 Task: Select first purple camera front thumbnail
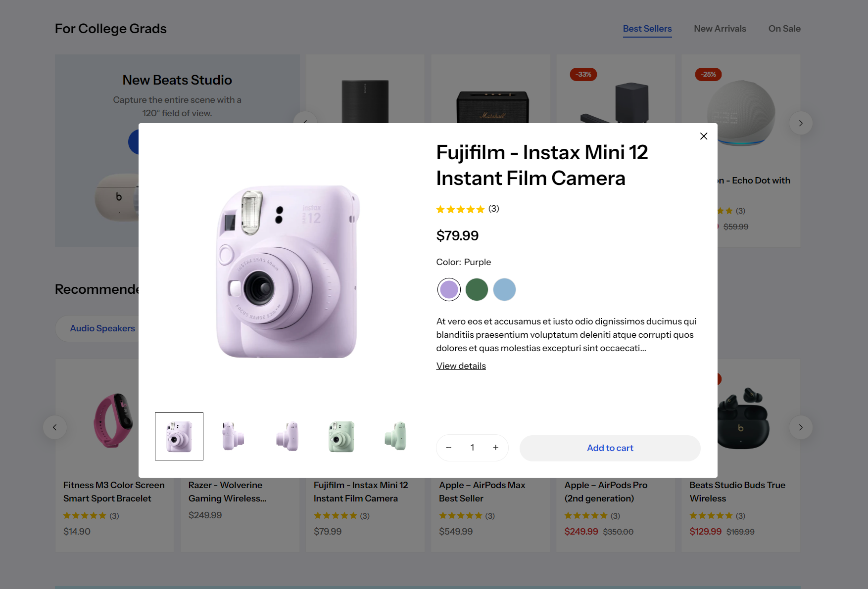(x=179, y=436)
